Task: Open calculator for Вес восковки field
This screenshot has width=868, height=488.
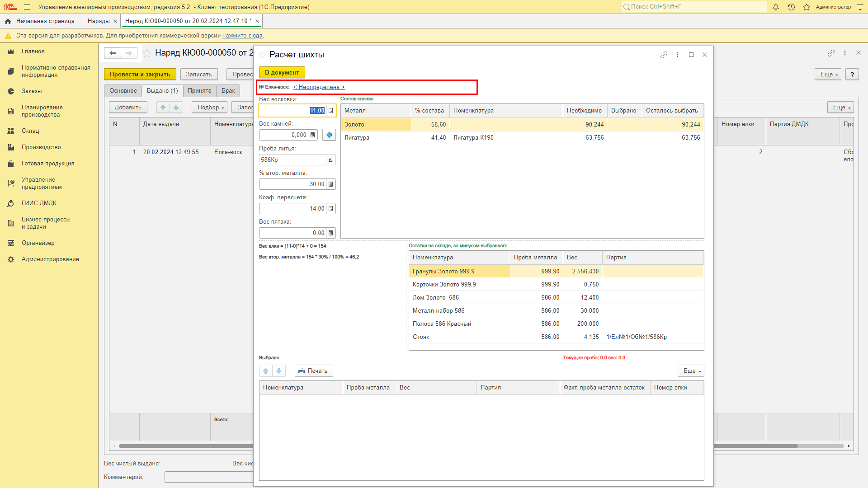Action: 331,111
